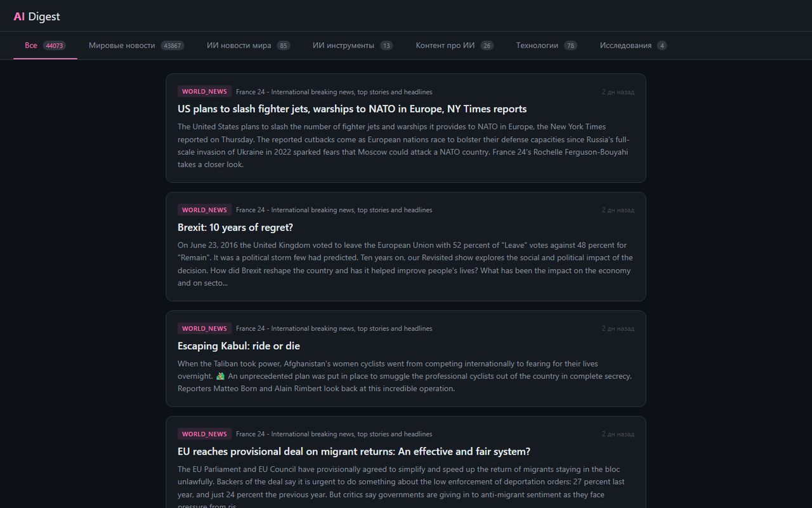
Task: Switch to the 'Технологии' tab
Action: 547,46
